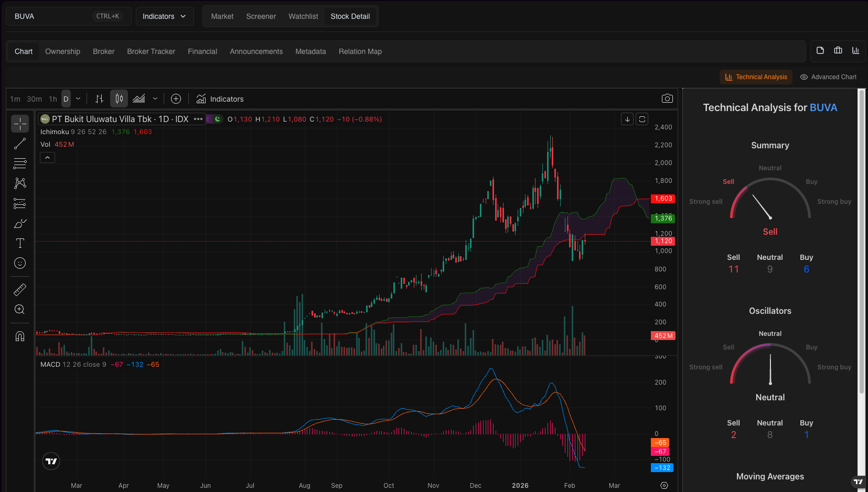Click the Advanced Chart button
This screenshot has height=492, width=868.
point(828,77)
